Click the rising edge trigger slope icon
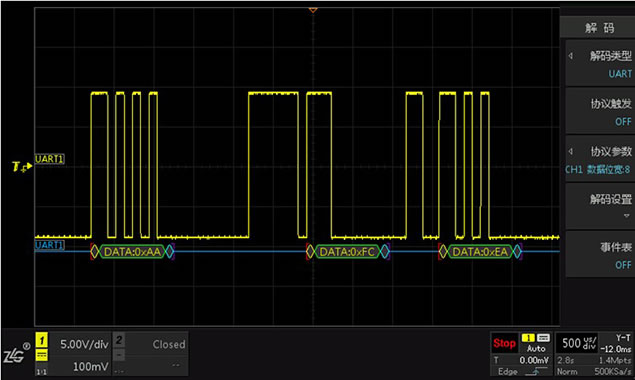The image size is (635, 380). click(x=535, y=371)
